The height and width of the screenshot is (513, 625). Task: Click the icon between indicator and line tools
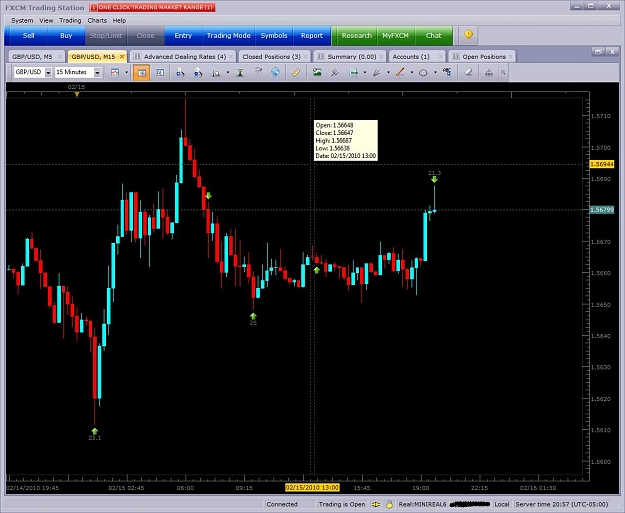(377, 73)
